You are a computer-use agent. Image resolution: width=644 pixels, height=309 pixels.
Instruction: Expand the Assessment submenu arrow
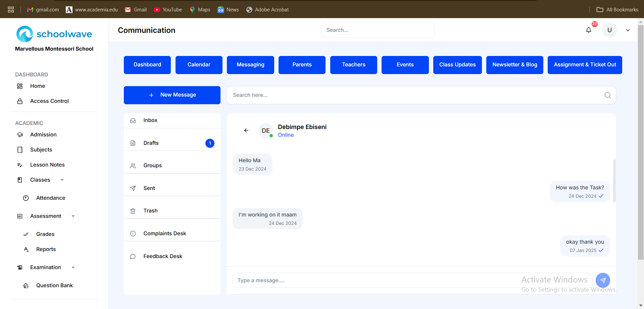click(73, 216)
